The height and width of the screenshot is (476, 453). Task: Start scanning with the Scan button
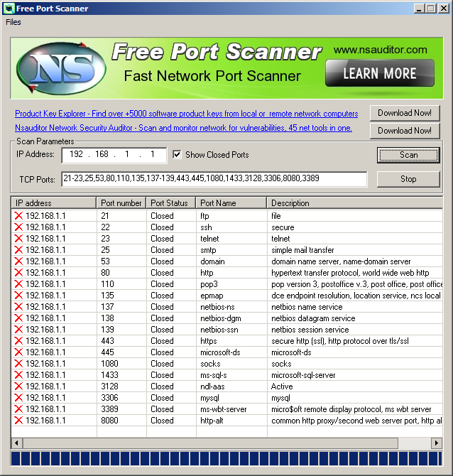point(408,155)
